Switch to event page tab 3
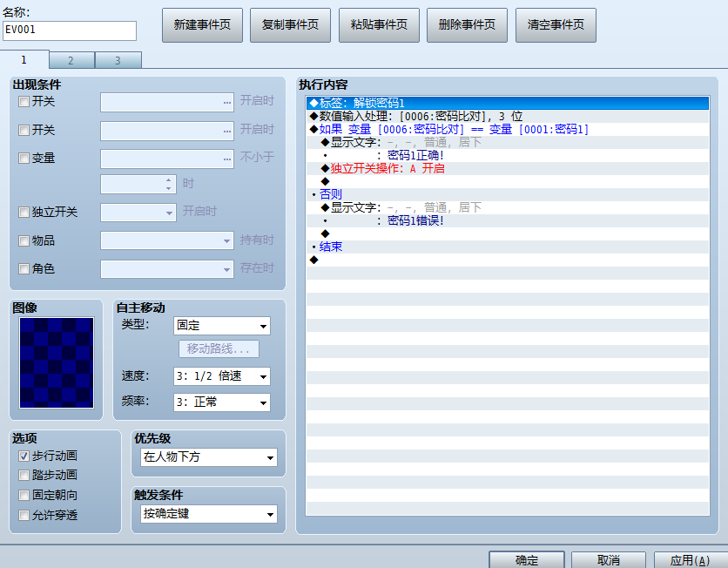This screenshot has height=568, width=728. click(x=118, y=60)
